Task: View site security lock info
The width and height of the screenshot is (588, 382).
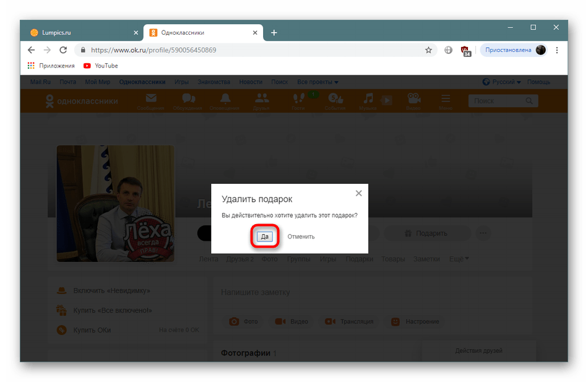Action: click(84, 50)
